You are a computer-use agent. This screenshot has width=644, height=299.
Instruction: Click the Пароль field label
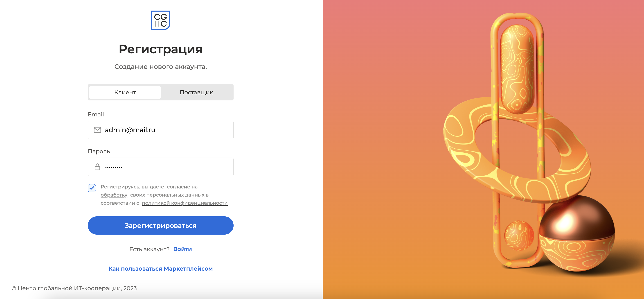99,151
